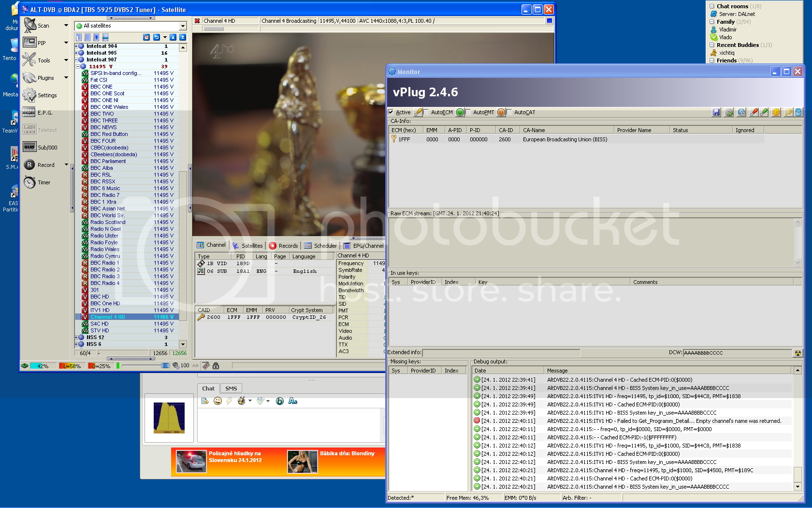Open the Bábika dňa: Blondíny link

click(x=347, y=453)
